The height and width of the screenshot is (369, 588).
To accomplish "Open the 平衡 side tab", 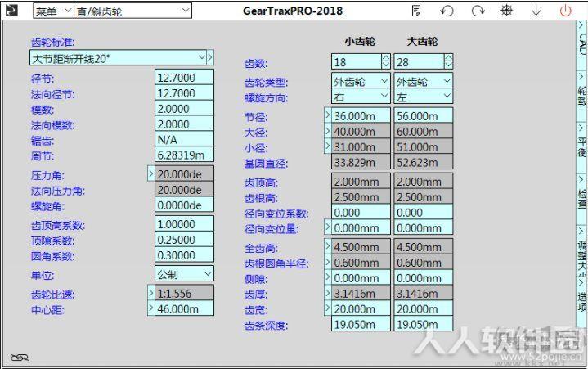I will click(581, 146).
